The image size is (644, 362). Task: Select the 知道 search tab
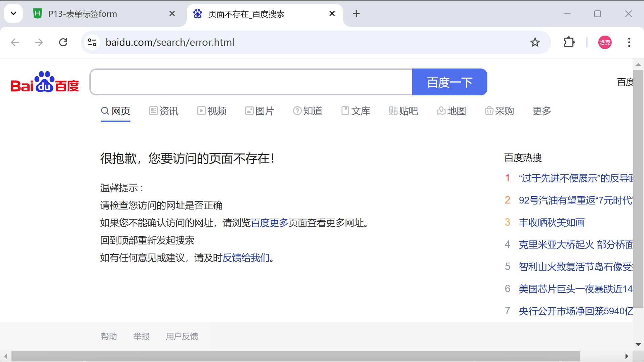tap(308, 111)
